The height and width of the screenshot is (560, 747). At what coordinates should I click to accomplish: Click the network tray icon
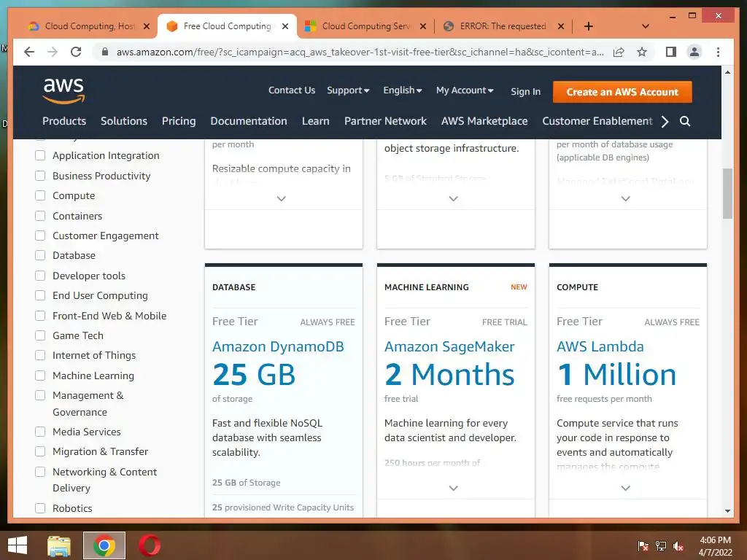coord(661,546)
